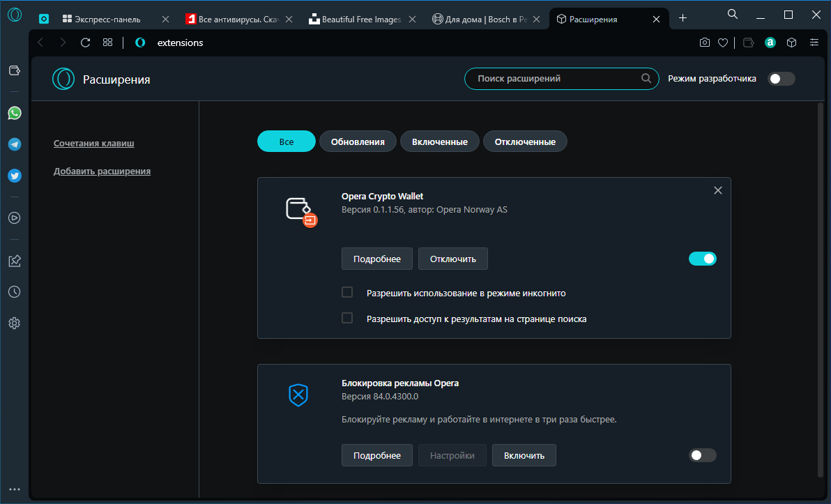Open sidebar Settings gear
831x504 pixels.
tap(15, 323)
